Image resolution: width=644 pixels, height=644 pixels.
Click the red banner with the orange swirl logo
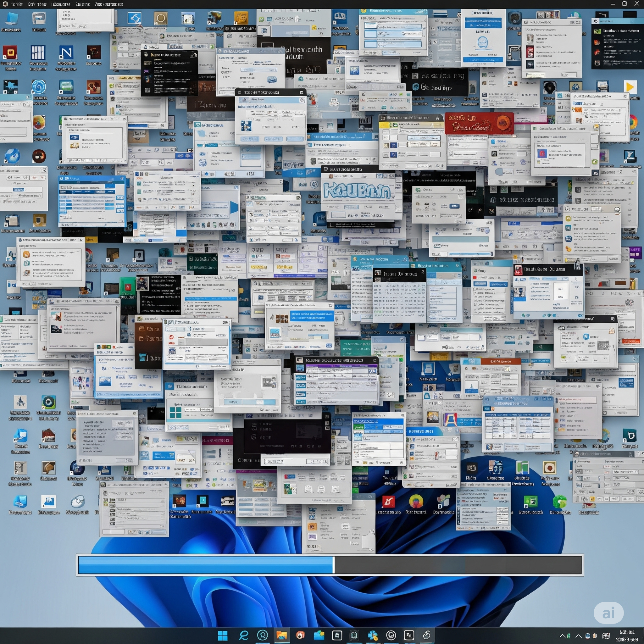coord(479,123)
